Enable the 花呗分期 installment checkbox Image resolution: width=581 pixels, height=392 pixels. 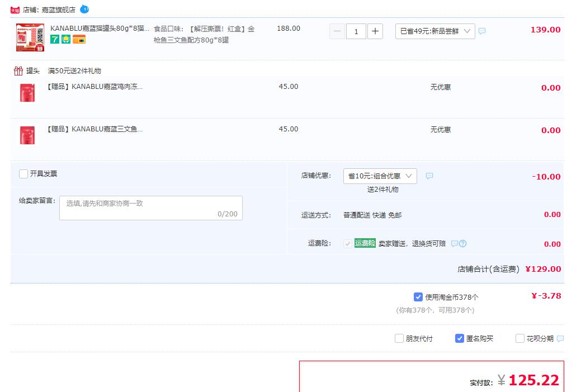[520, 338]
